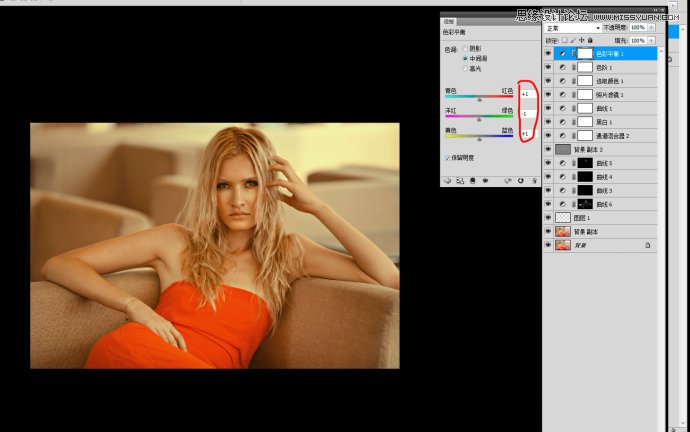The image size is (690, 432).
Task: Select the 高光 (Highlights) tone radio button
Action: pos(465,69)
